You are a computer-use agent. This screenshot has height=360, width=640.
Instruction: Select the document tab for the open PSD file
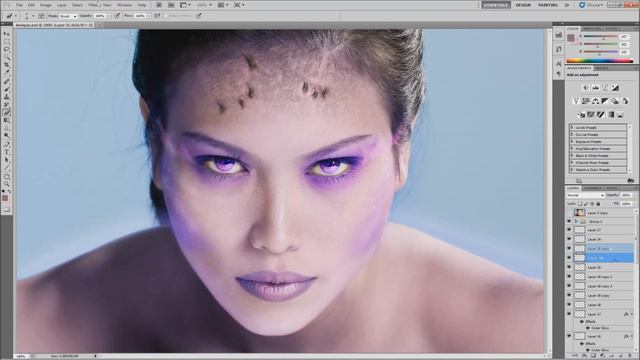55,25
